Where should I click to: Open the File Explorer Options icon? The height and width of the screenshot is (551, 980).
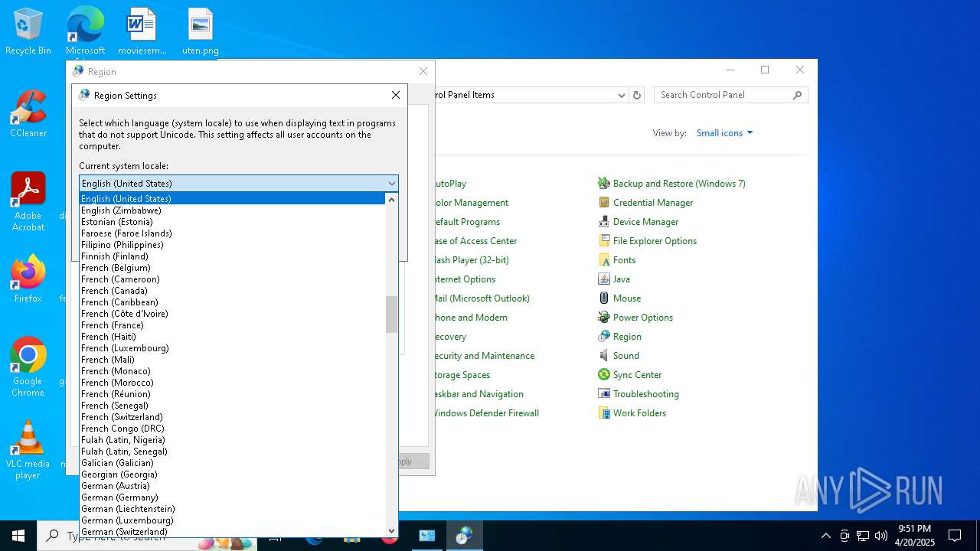[x=604, y=241]
